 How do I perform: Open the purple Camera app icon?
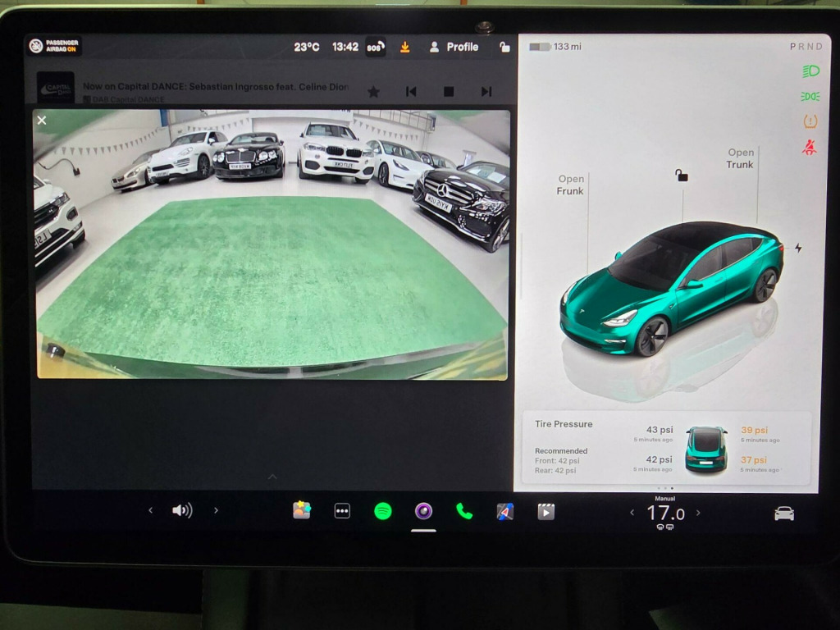pos(423,511)
